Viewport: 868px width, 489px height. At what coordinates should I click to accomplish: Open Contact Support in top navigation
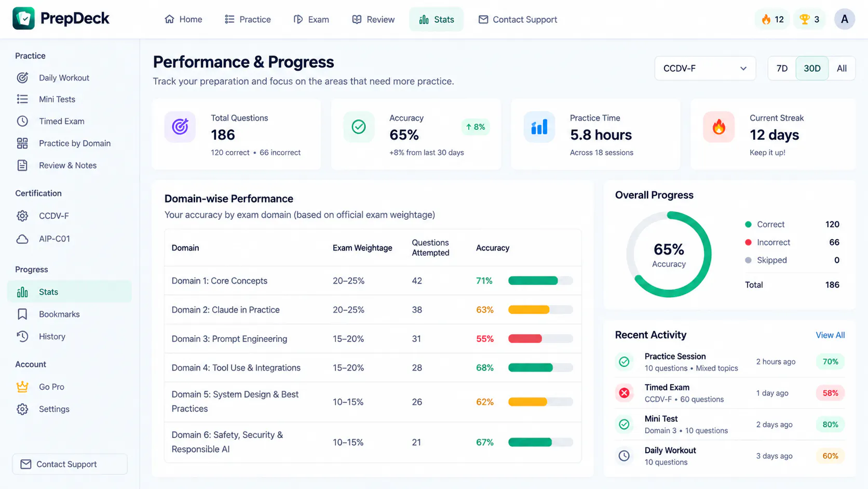click(518, 19)
